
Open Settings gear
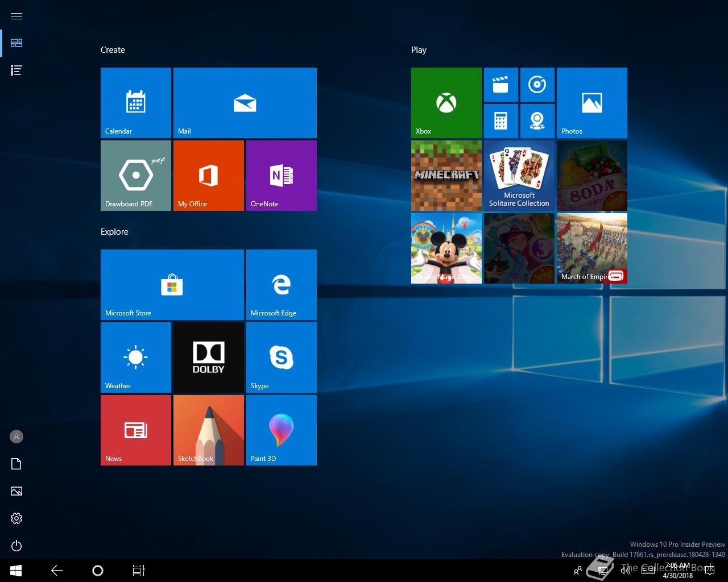16,518
